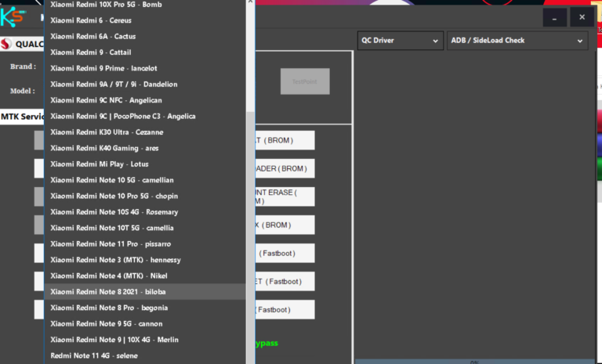This screenshot has height=364, width=602.
Task: Pick Redmi Note 9 | 10X 4G - Merlin
Action: [x=145, y=340]
